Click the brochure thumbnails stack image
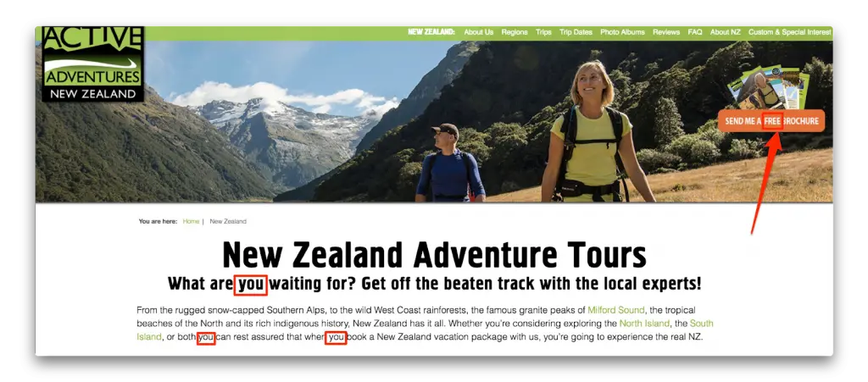The image size is (868, 382). tap(768, 87)
